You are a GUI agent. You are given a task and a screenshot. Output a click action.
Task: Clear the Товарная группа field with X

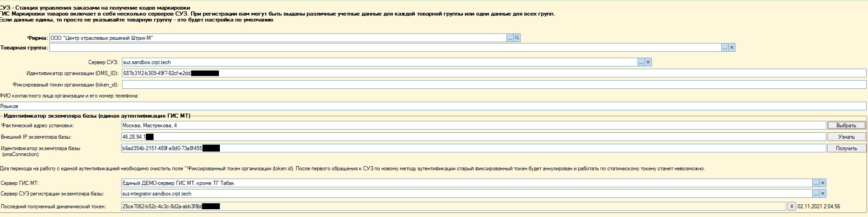coord(732,48)
